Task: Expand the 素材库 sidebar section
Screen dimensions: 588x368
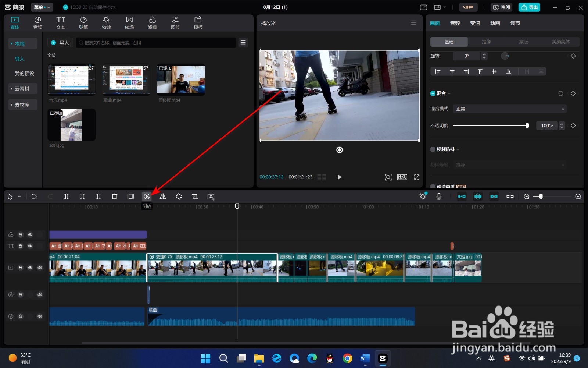Action: (x=22, y=105)
